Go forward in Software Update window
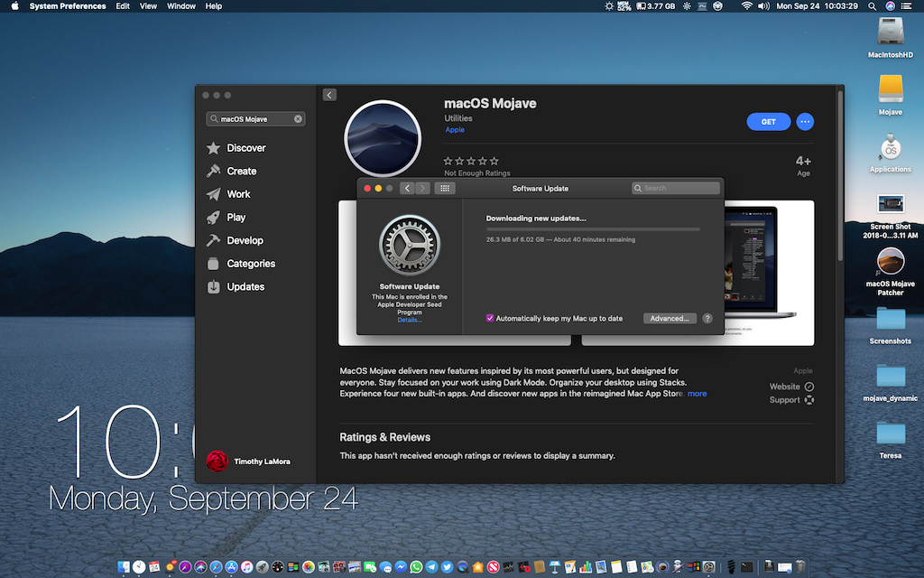Screen dimensions: 924x578 422,188
